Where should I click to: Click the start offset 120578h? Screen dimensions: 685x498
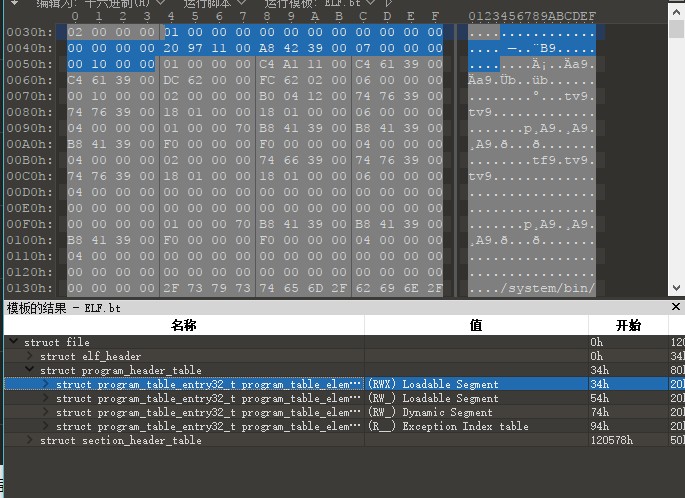612,440
